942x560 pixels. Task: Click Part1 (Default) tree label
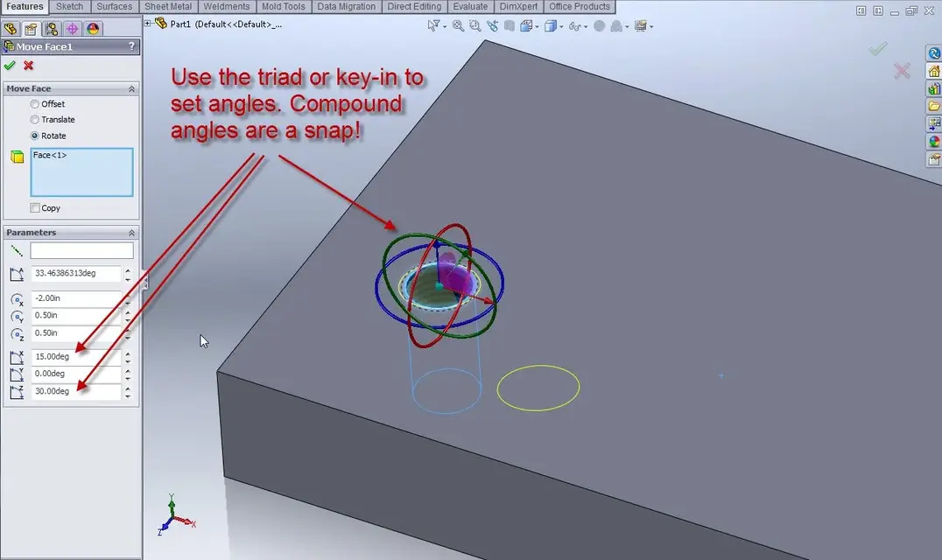[x=227, y=24]
